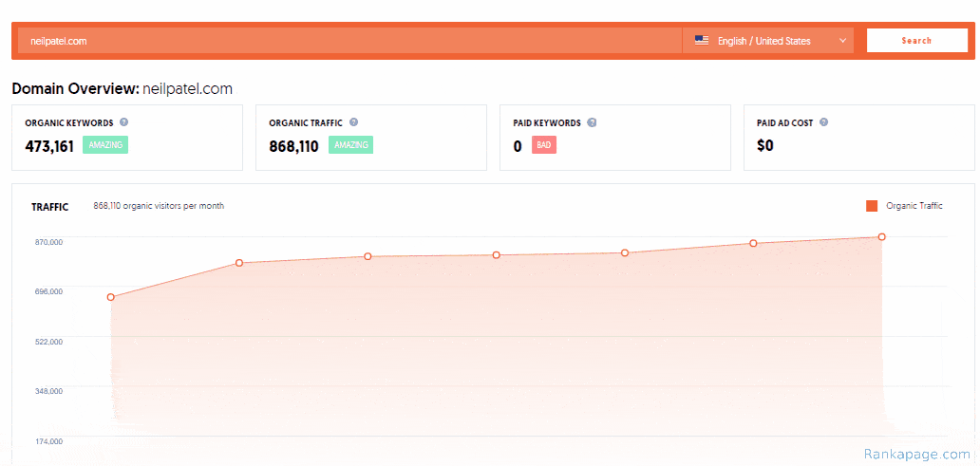The width and height of the screenshot is (980, 466).
Task: Click the 868,110 organic traffic value
Action: point(293,146)
